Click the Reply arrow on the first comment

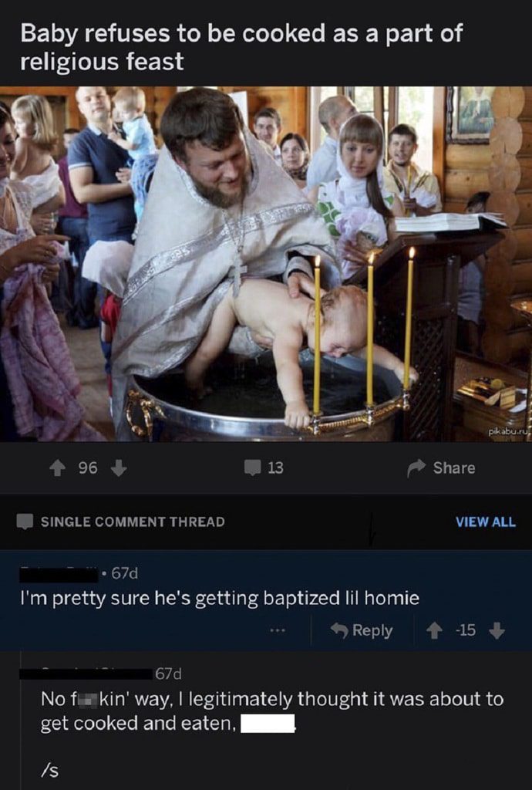click(340, 630)
